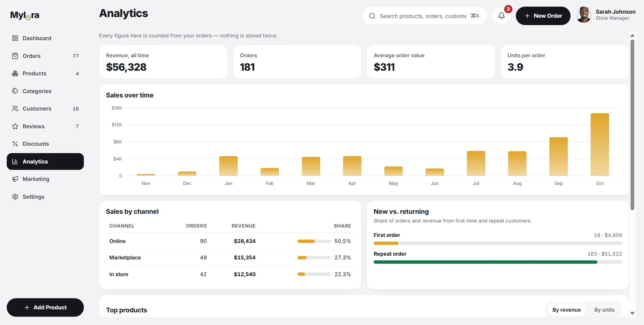The height and width of the screenshot is (325, 644).
Task: Click the First order progress bar
Action: tap(497, 243)
